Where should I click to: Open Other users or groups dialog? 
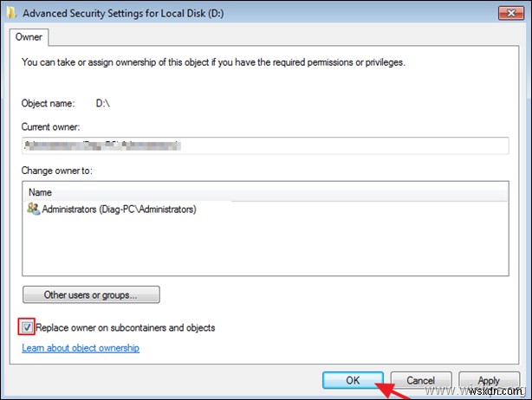click(x=91, y=294)
